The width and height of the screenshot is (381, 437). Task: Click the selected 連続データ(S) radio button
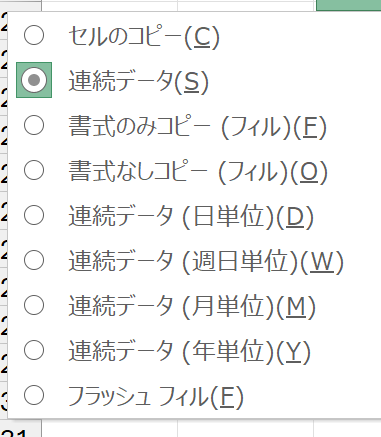(x=34, y=80)
